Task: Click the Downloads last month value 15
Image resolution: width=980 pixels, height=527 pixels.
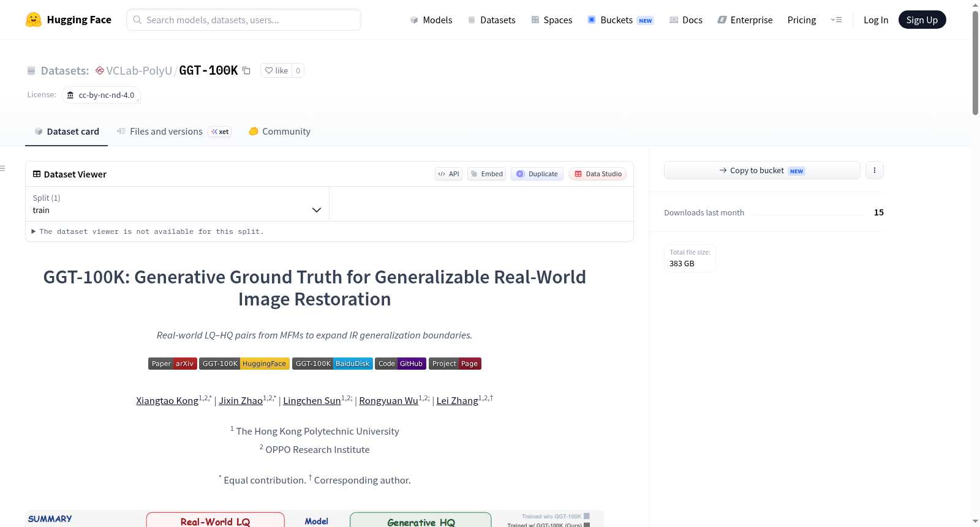Action: tap(879, 212)
